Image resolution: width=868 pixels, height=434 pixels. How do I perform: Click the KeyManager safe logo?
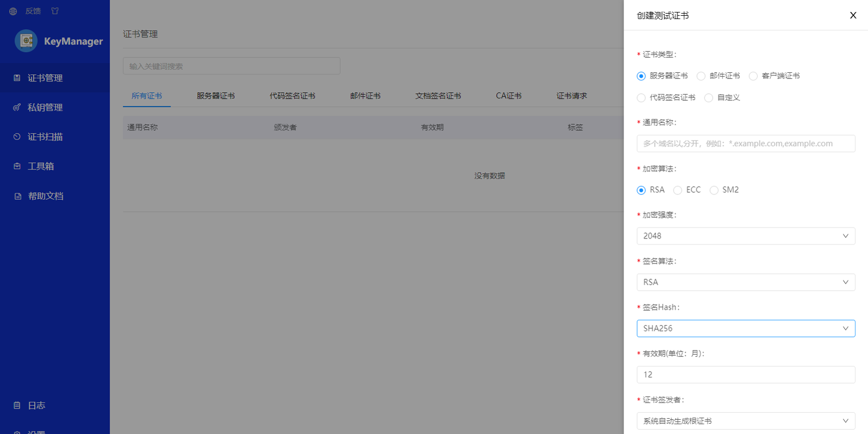pyautogui.click(x=26, y=41)
